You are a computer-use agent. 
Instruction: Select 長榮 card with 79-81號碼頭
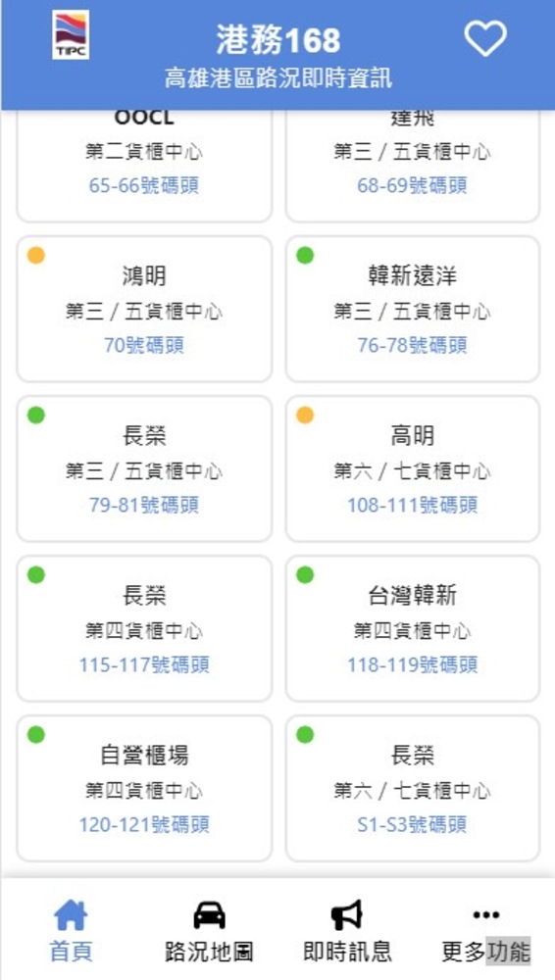click(x=144, y=468)
